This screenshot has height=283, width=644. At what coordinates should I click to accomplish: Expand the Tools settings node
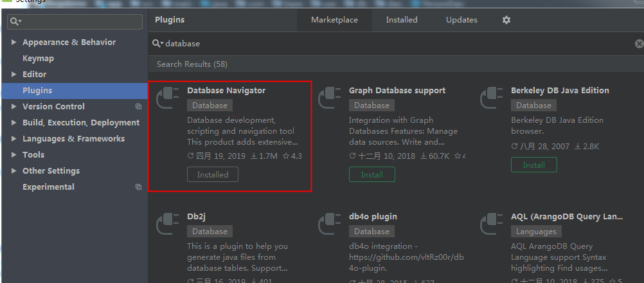[14, 155]
